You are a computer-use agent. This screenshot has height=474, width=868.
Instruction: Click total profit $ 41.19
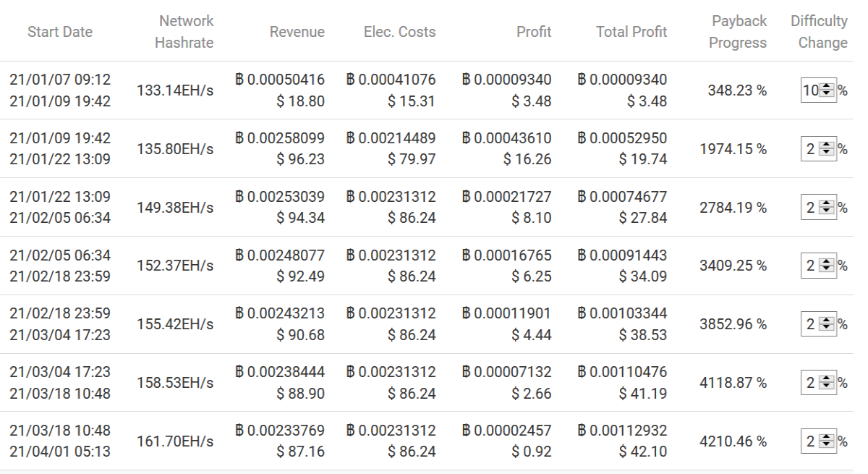coord(643,394)
